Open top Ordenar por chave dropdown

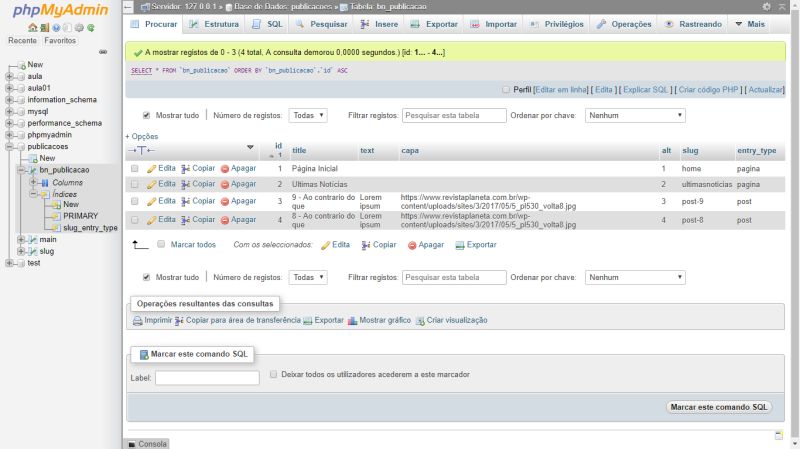tap(635, 115)
